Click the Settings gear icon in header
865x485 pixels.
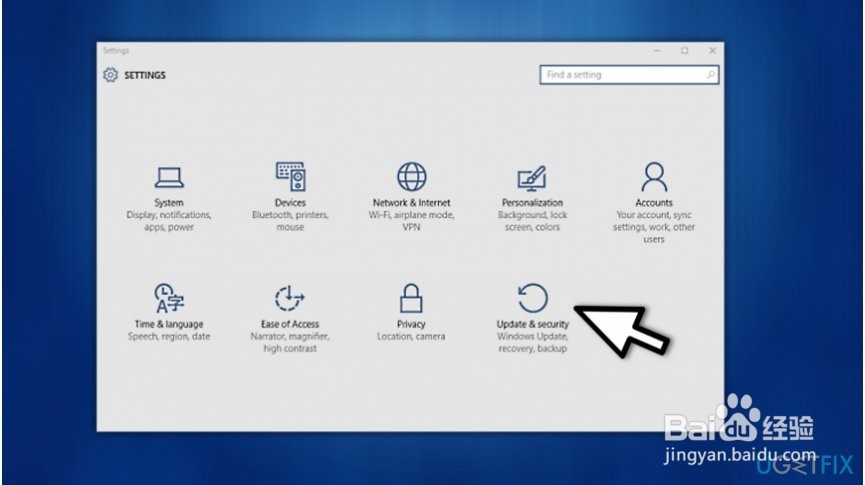(x=110, y=74)
